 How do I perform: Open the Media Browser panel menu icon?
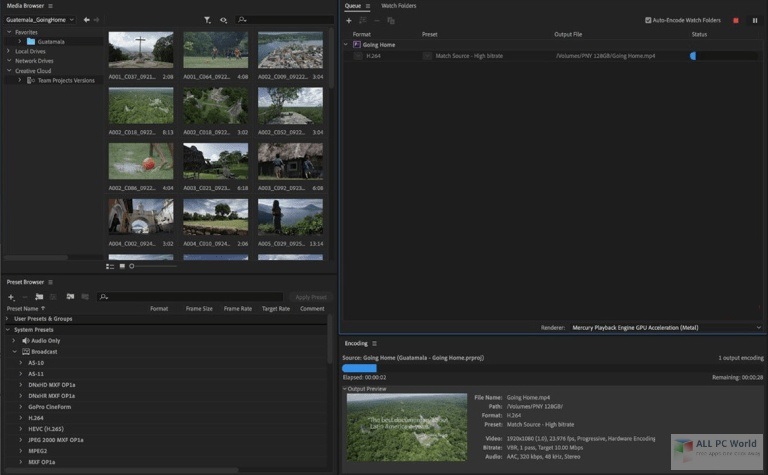coord(50,6)
